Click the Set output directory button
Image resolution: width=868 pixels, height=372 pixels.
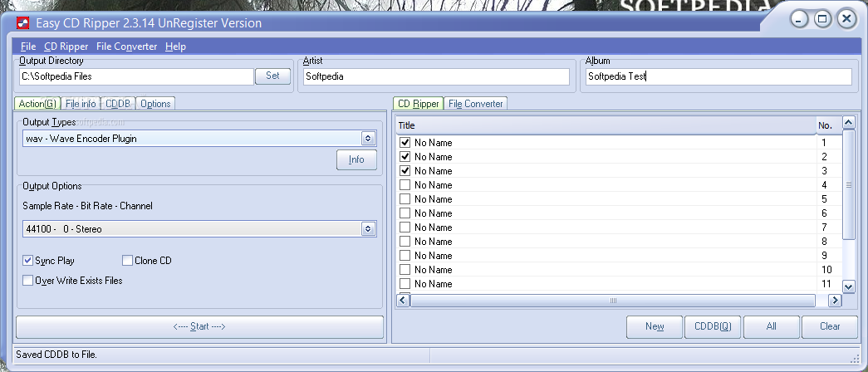pyautogui.click(x=273, y=76)
